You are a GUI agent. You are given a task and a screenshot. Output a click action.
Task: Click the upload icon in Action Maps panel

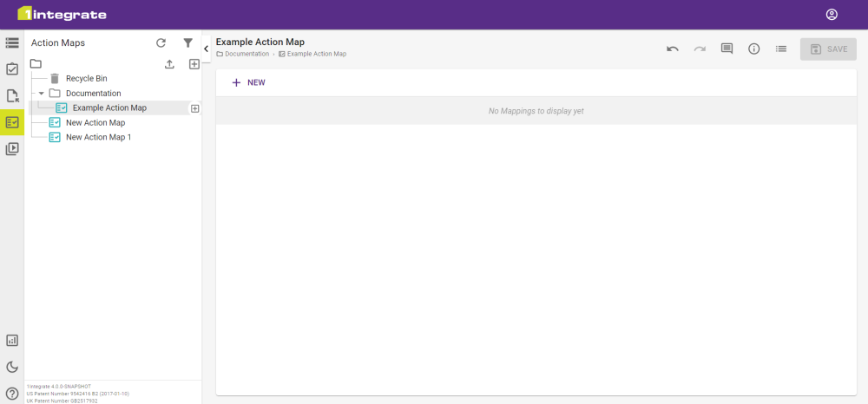169,64
